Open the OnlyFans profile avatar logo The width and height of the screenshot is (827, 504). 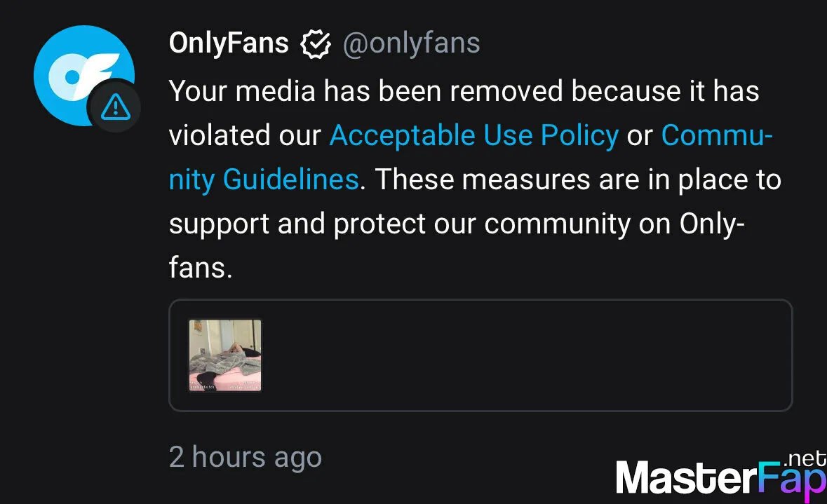84,76
